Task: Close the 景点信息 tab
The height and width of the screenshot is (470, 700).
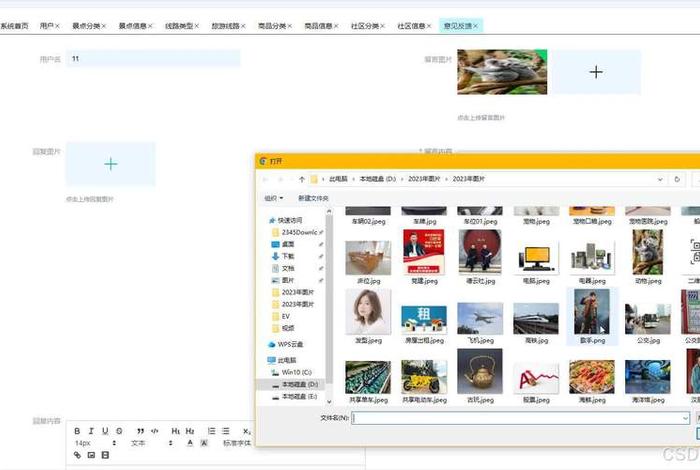Action: 150,26
